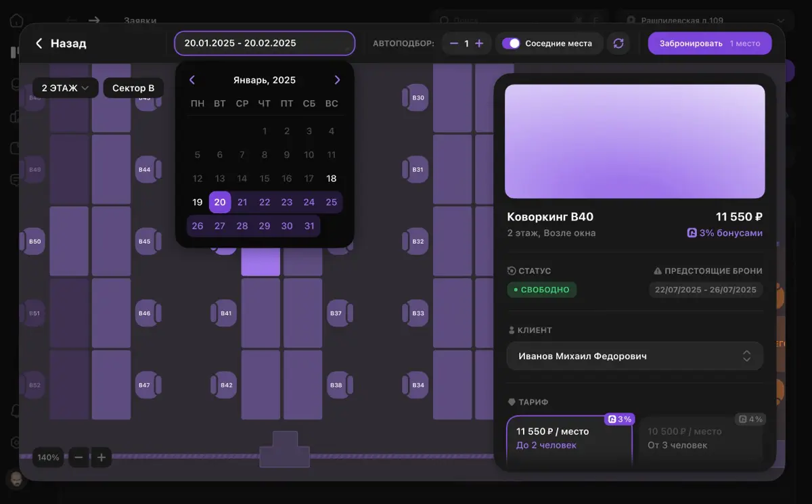Go to the next month in the calendar

pos(337,80)
